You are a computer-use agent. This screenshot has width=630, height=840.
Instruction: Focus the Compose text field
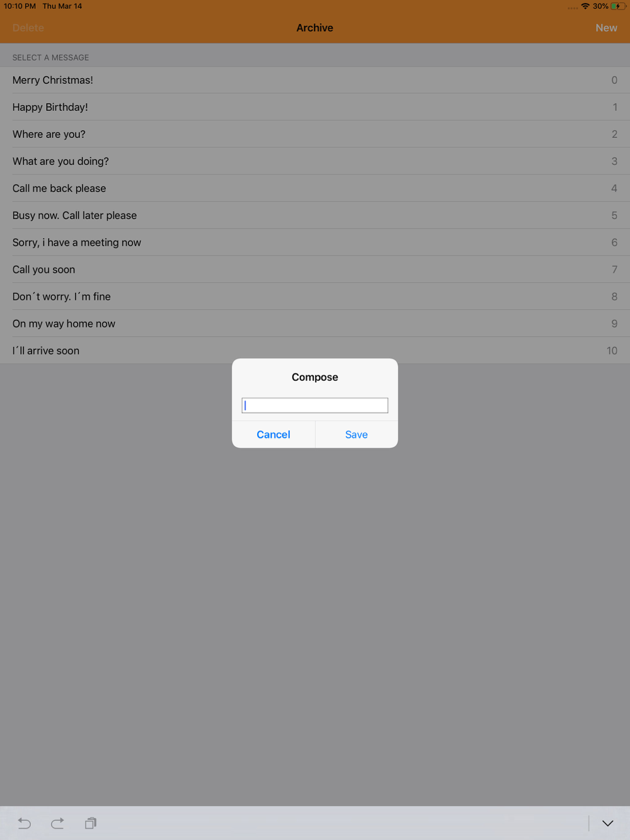(x=315, y=406)
